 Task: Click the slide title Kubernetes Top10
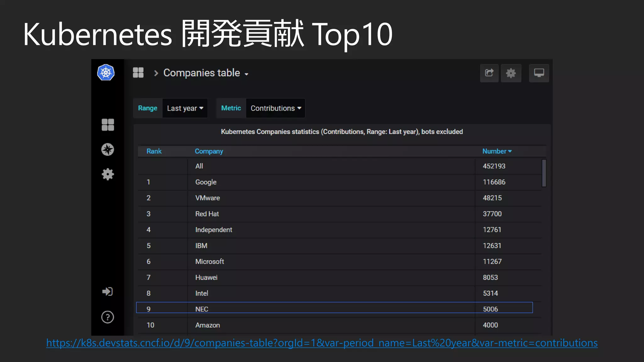[208, 34]
